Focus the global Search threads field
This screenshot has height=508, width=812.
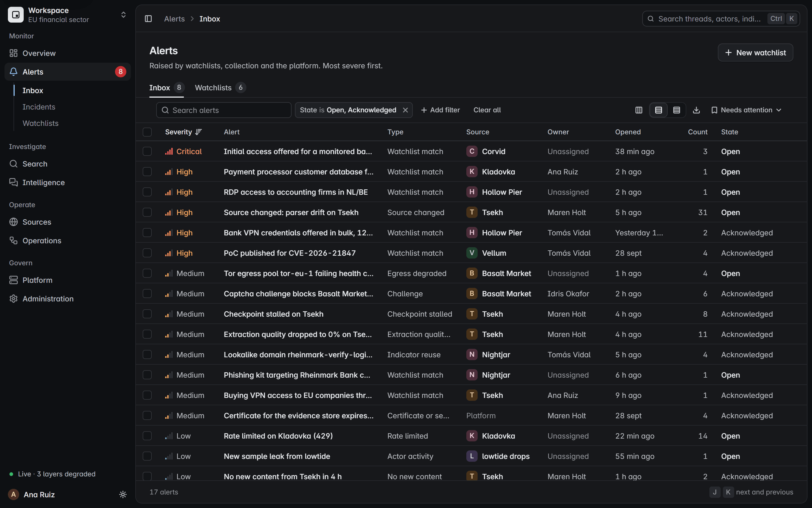click(x=721, y=19)
